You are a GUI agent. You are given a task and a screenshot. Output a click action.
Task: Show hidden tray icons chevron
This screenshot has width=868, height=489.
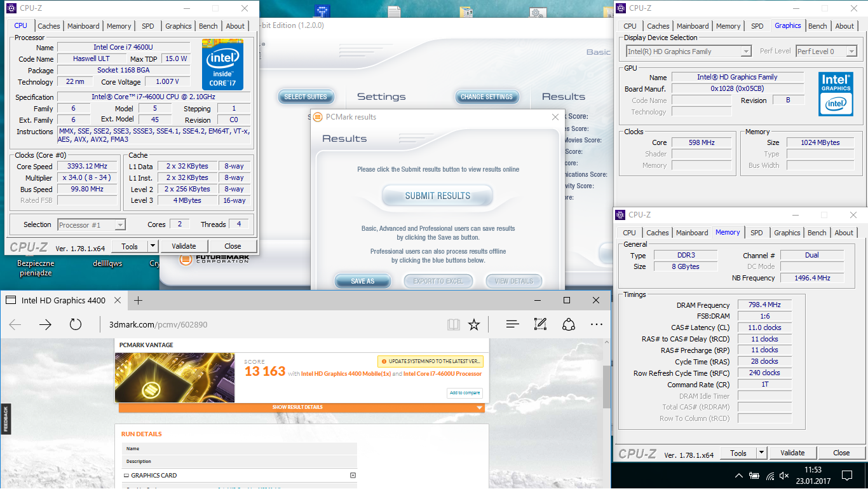pyautogui.click(x=738, y=476)
